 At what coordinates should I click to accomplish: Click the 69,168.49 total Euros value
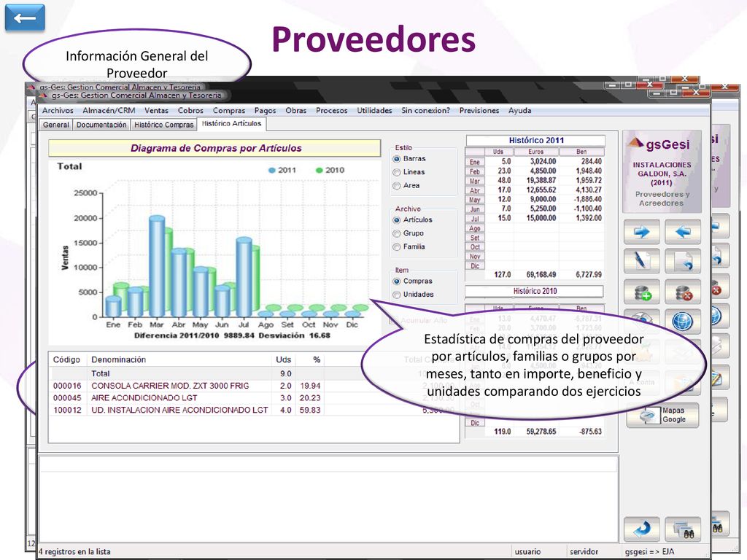coord(541,275)
